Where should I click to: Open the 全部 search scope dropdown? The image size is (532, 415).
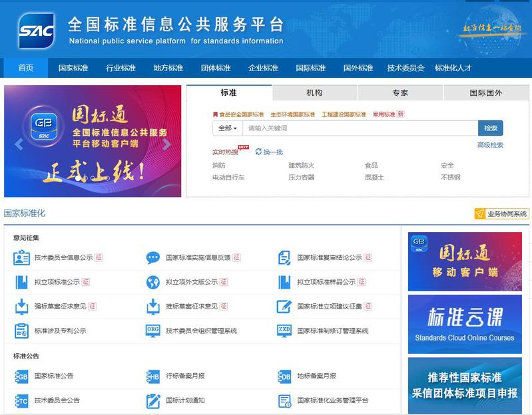[x=227, y=128]
